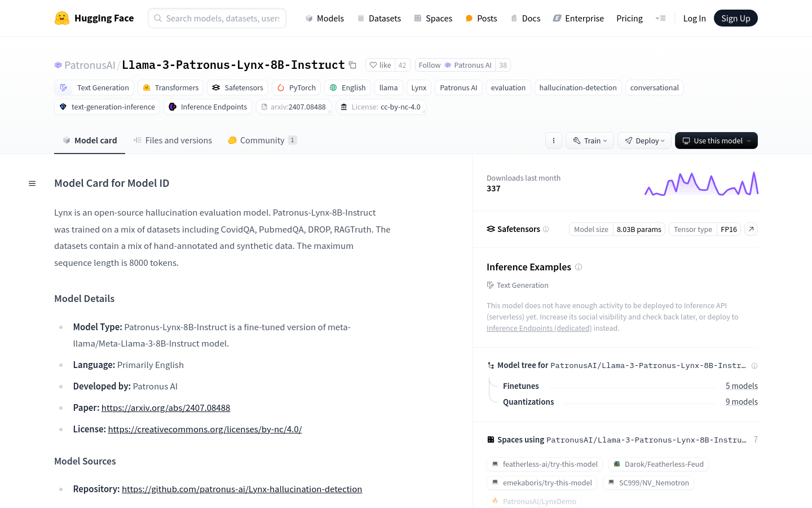The width and height of the screenshot is (812, 508).
Task: Open the 5 models finetunes link
Action: click(x=742, y=386)
